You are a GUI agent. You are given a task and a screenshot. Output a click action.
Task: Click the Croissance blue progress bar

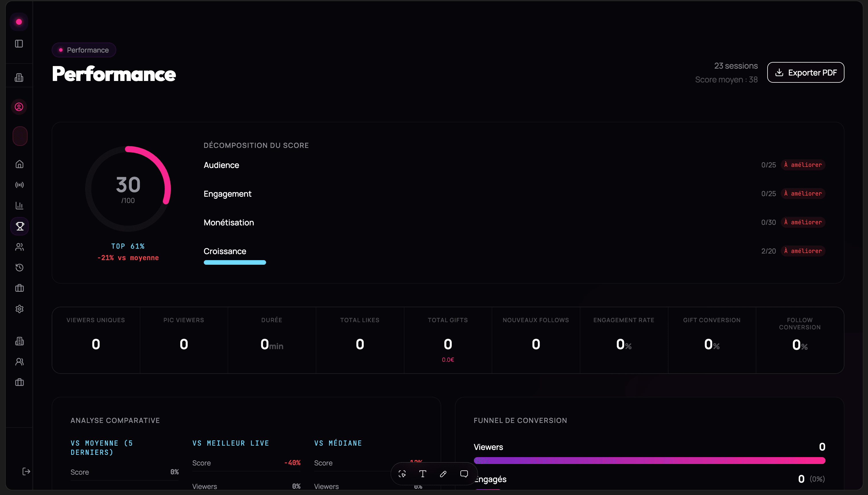point(235,262)
